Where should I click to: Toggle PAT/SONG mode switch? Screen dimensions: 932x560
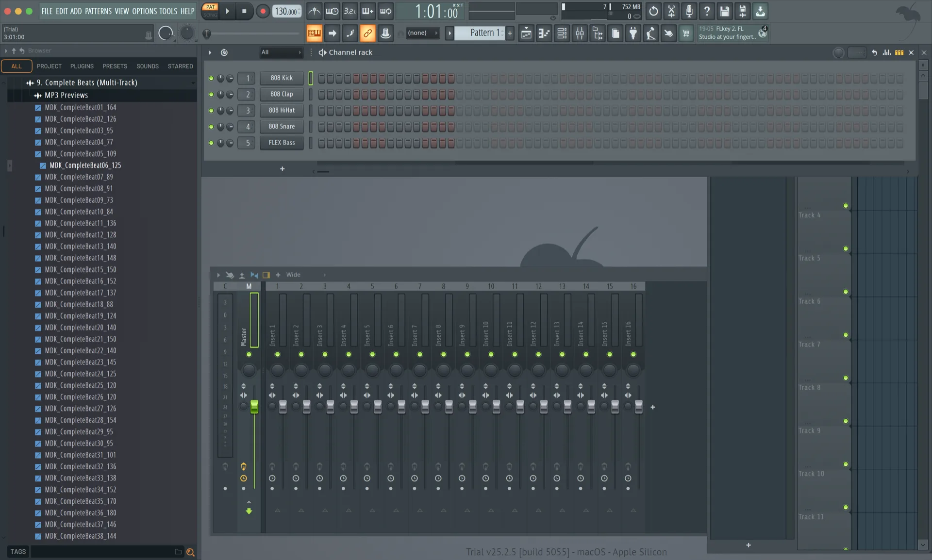click(x=210, y=11)
